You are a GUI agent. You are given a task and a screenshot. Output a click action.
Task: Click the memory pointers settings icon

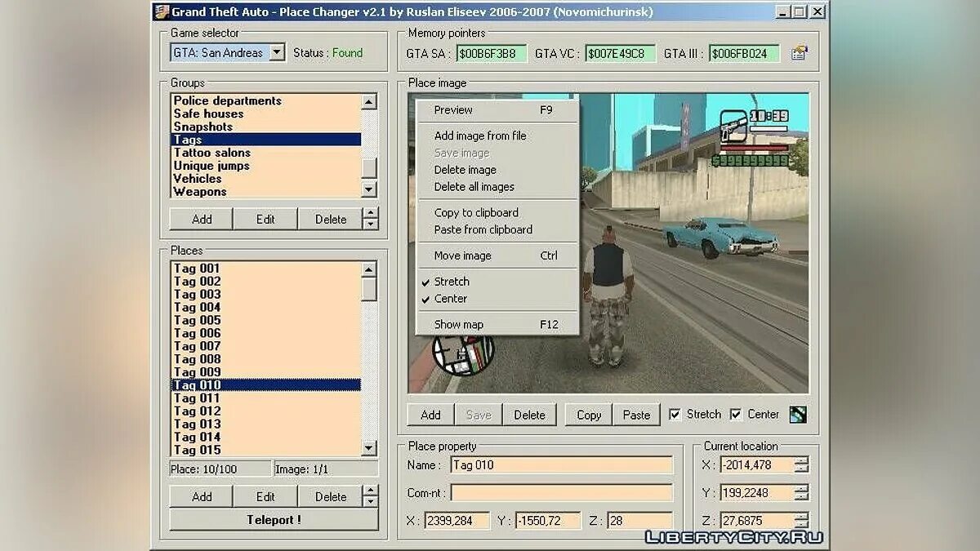[799, 53]
